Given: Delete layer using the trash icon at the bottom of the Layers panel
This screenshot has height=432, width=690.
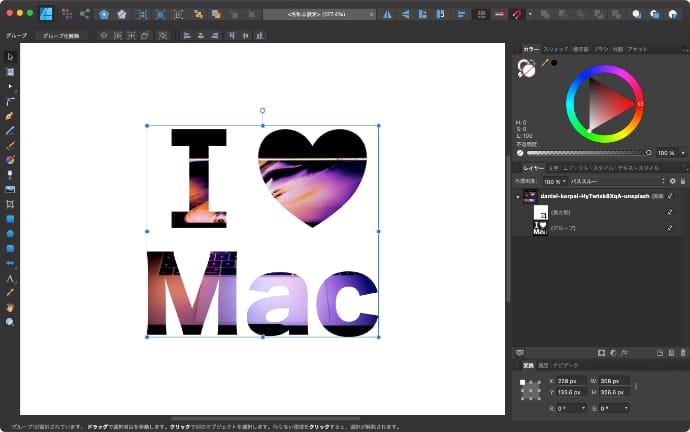Looking at the screenshot, I should click(x=683, y=352).
